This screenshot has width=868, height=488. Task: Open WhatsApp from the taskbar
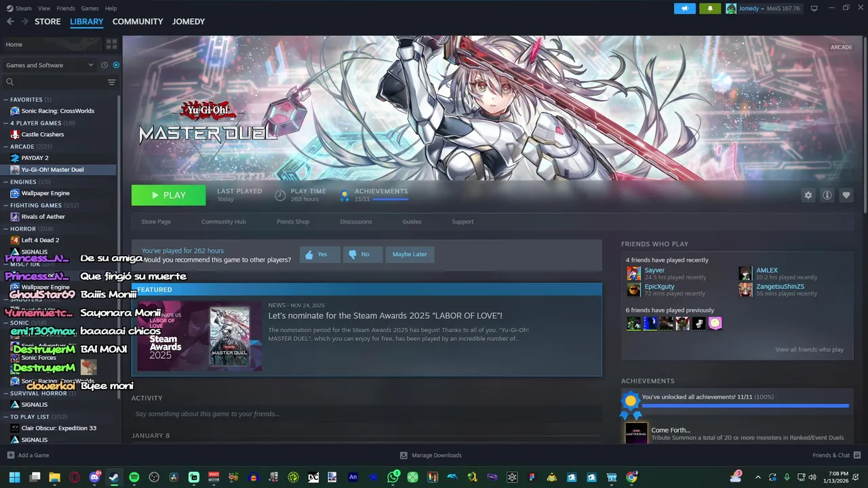tap(393, 477)
